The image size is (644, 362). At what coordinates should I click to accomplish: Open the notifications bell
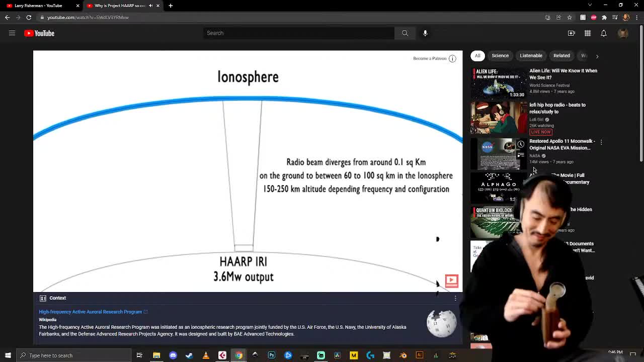click(604, 33)
